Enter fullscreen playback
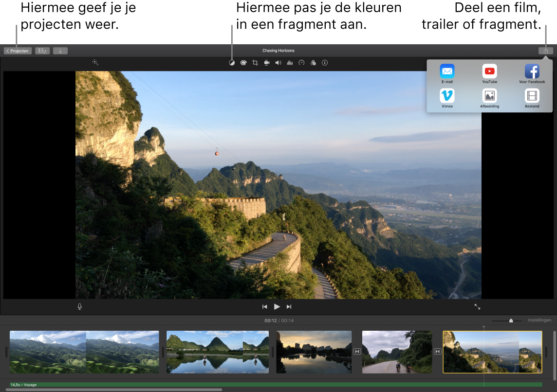This screenshot has height=392, width=557. [478, 306]
